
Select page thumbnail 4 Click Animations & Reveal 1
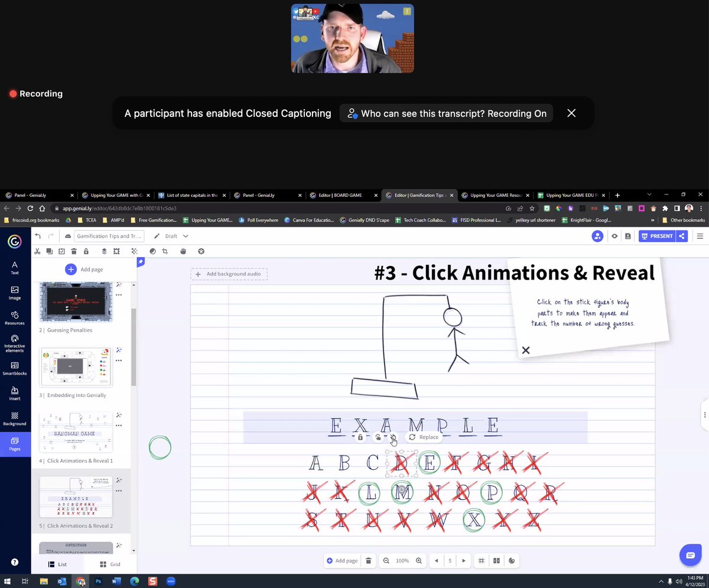tap(76, 432)
